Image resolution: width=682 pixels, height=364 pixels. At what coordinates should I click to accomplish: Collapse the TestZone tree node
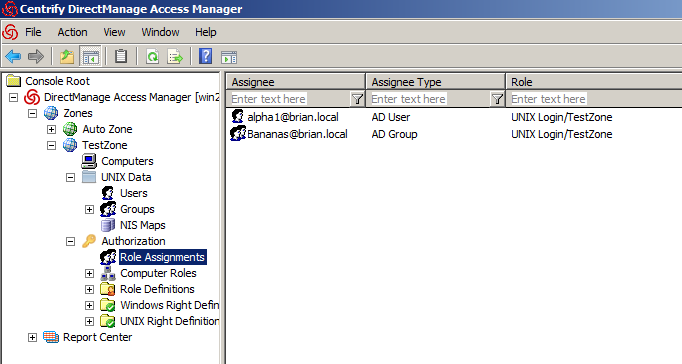pyautogui.click(x=51, y=145)
